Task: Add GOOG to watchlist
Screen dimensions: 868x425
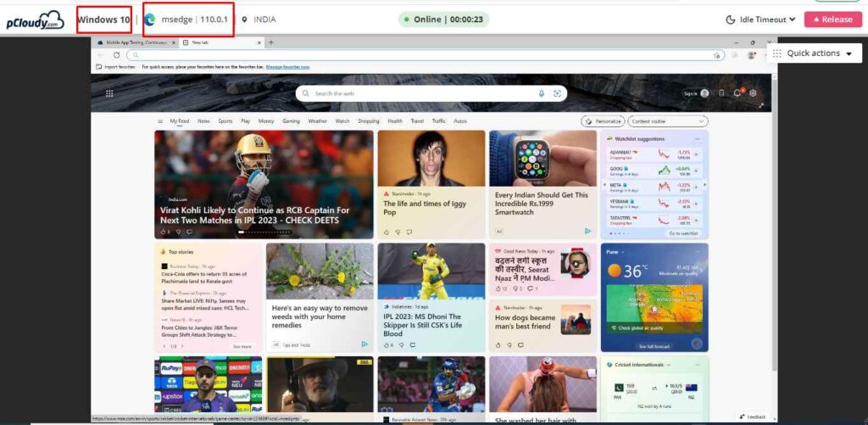Action: tap(696, 171)
